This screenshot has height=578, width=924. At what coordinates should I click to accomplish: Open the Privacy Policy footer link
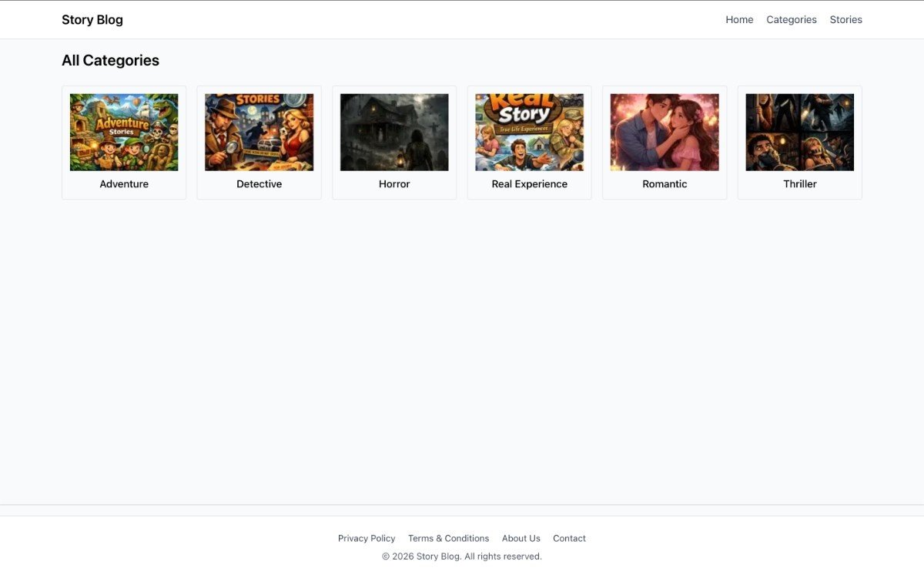(367, 539)
